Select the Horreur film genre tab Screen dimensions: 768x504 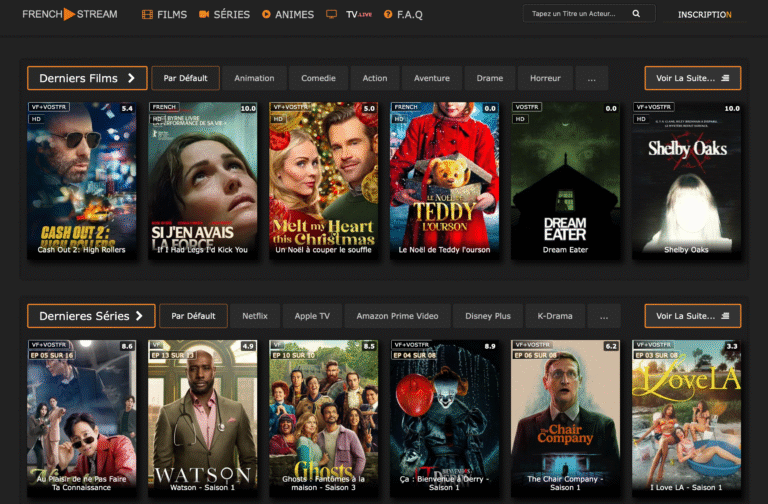point(546,78)
